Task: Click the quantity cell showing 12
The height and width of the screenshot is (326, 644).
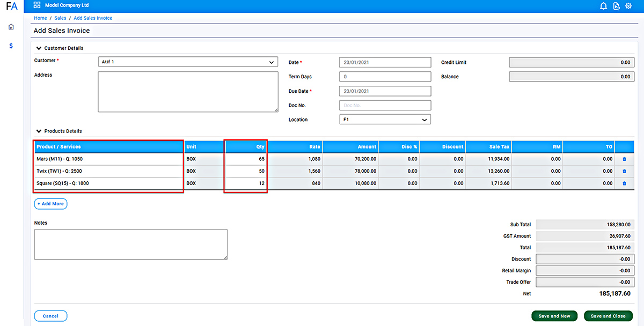Action: (246, 183)
